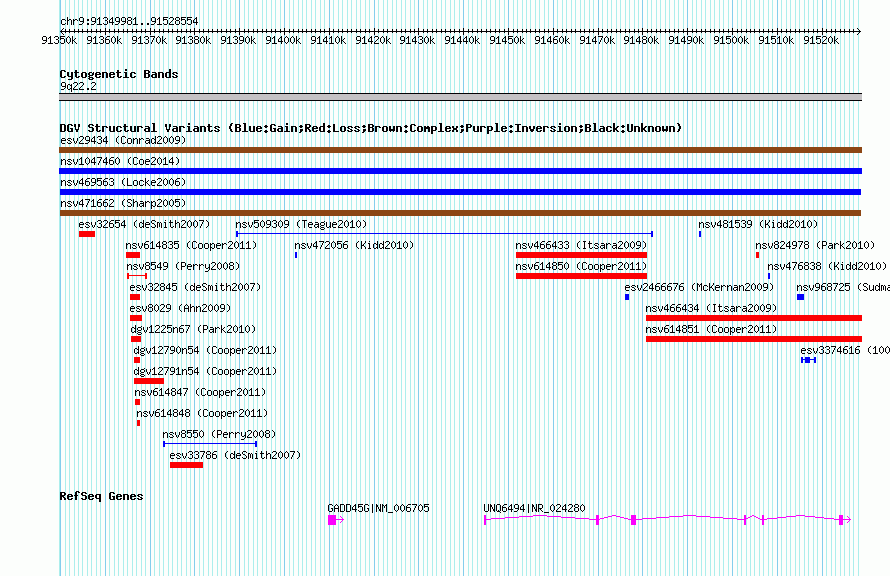The width and height of the screenshot is (890, 576).
Task: Select the 9q22.2 cytogenetic band bar
Action: 460,97
